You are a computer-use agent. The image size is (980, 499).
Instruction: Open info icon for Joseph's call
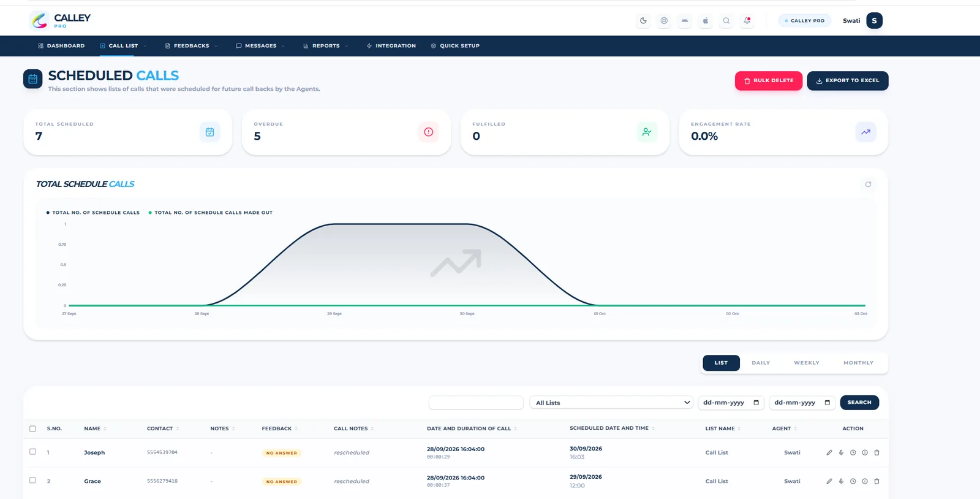point(865,453)
